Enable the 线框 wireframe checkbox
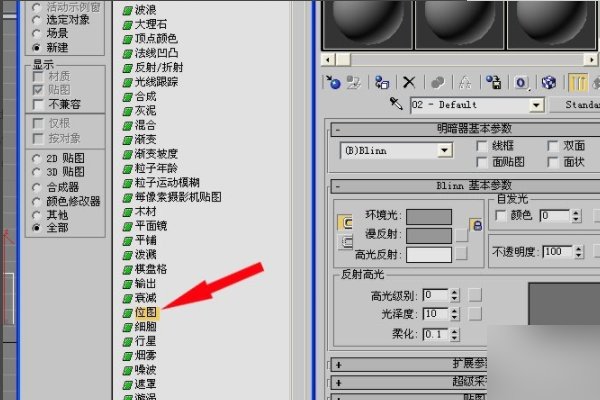600x400 pixels. (482, 146)
